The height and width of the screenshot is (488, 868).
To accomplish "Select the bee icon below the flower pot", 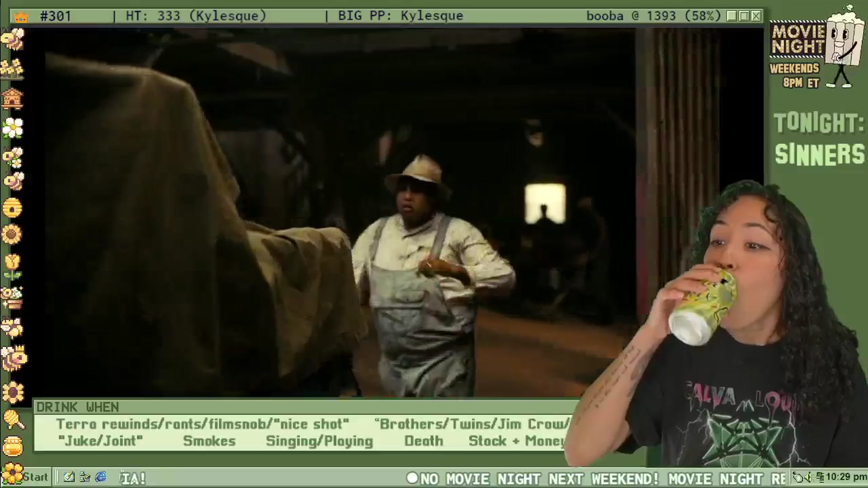I will pyautogui.click(x=12, y=328).
